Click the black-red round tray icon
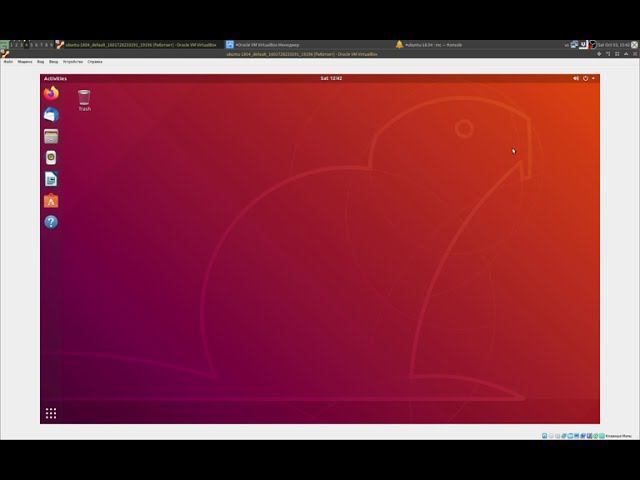 point(593,45)
